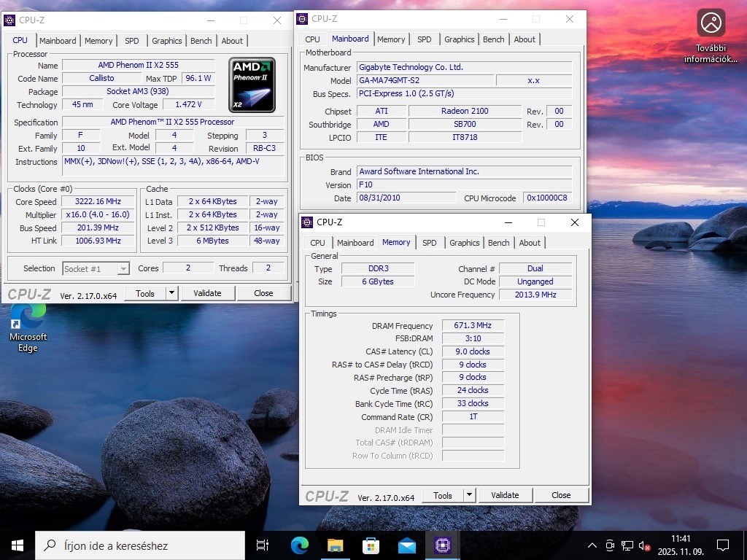Expand the Socket #1 selection dropdown
This screenshot has width=747, height=560.
pyautogui.click(x=123, y=269)
